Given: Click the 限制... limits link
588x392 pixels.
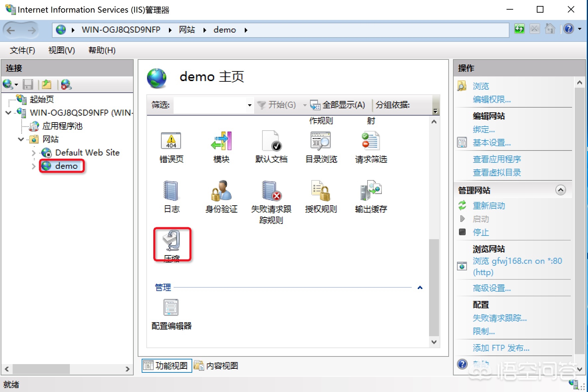Looking at the screenshot, I should pyautogui.click(x=484, y=332).
